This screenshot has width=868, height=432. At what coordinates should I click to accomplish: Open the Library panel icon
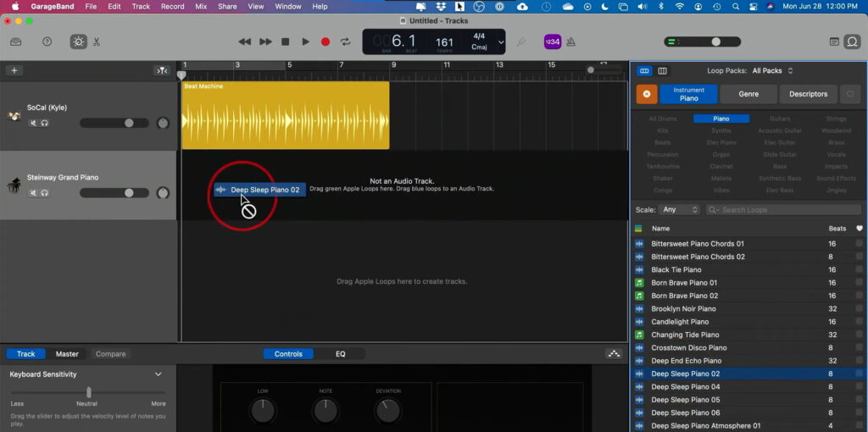pos(15,42)
